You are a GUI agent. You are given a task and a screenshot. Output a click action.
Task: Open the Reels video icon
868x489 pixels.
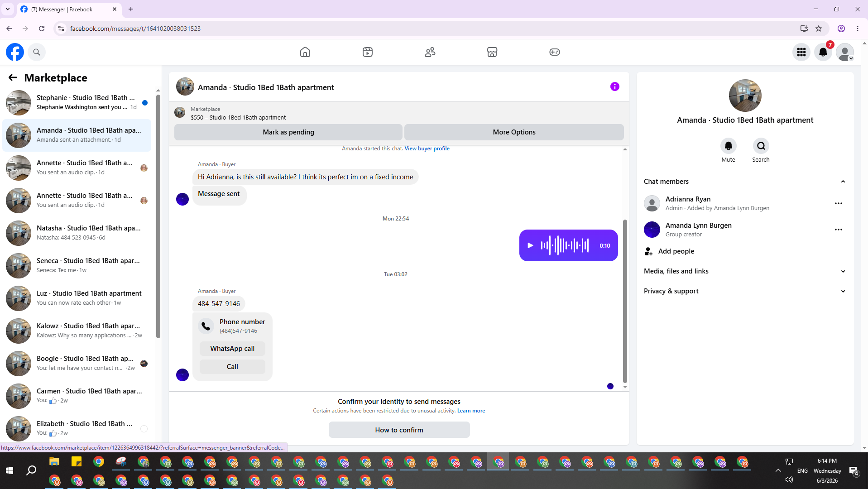[x=368, y=52]
